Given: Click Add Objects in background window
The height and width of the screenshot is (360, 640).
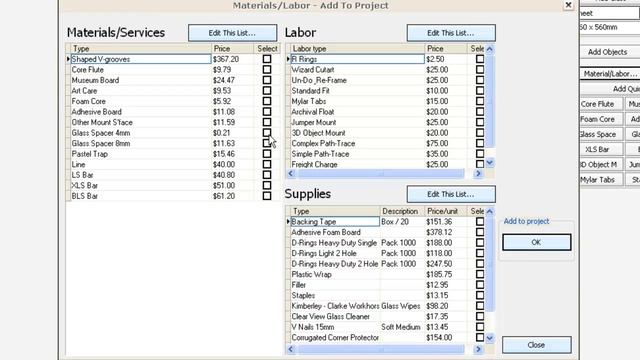Looking at the screenshot, I should coord(607,52).
